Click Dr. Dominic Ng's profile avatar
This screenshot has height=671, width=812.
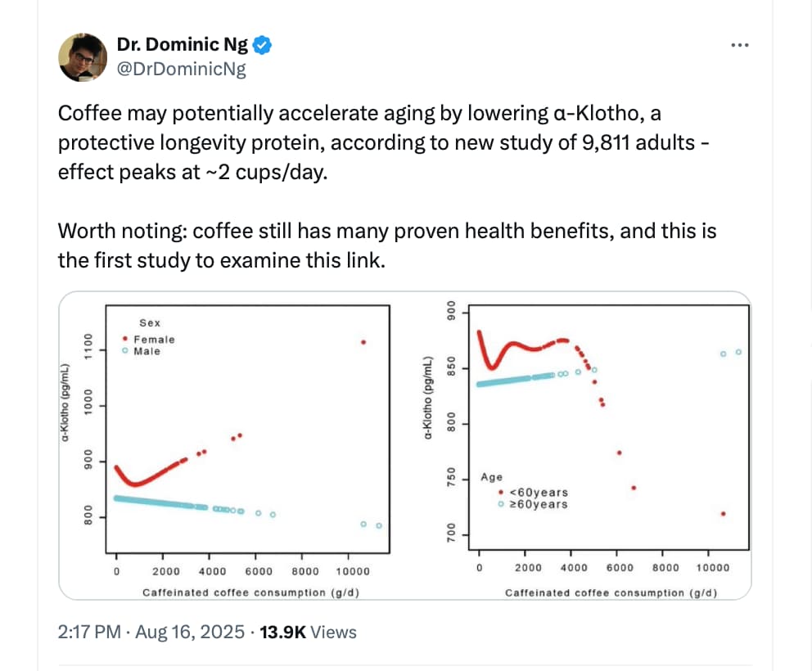(82, 58)
